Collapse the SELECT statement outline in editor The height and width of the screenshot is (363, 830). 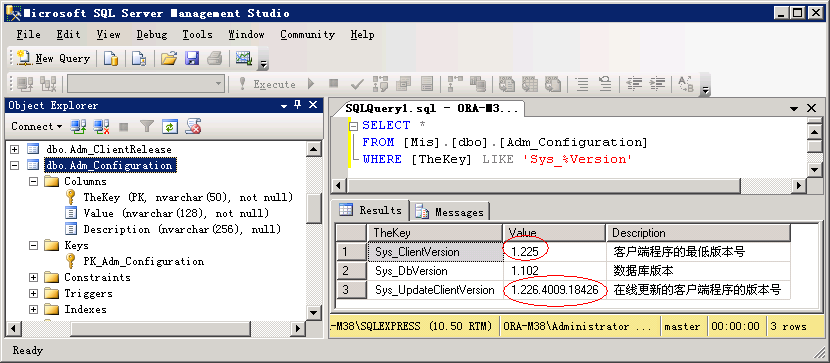(x=354, y=126)
